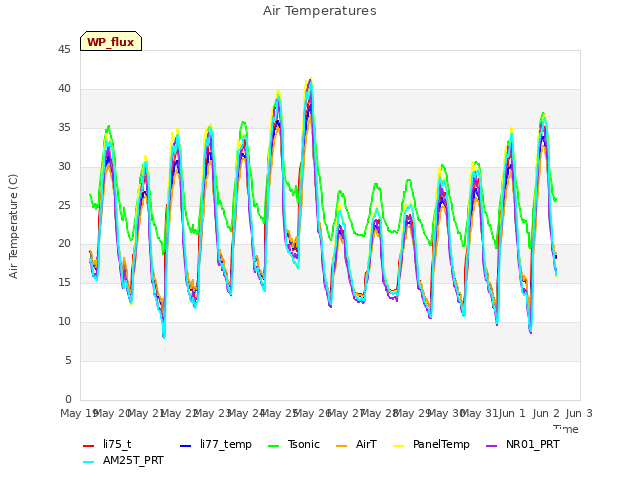The height and width of the screenshot is (480, 640).
Task: Click the 45 y-axis tick label
Action: pyautogui.click(x=64, y=50)
